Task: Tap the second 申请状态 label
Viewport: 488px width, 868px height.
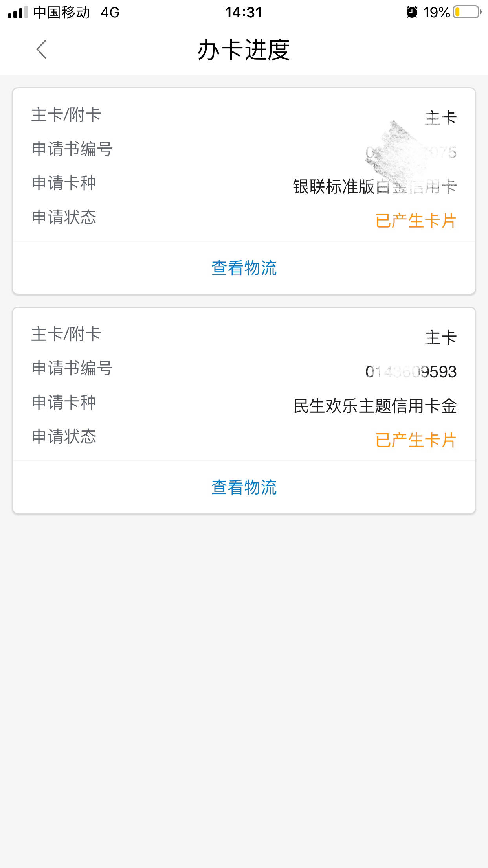Action: pyautogui.click(x=64, y=437)
